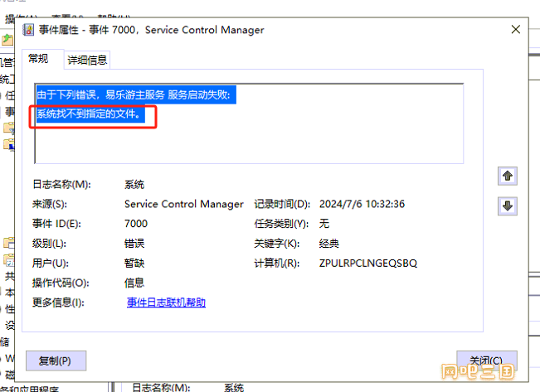The height and width of the screenshot is (392, 540).
Task: Click the green arrow toolbar icon behind dialog
Action: (x=7, y=40)
